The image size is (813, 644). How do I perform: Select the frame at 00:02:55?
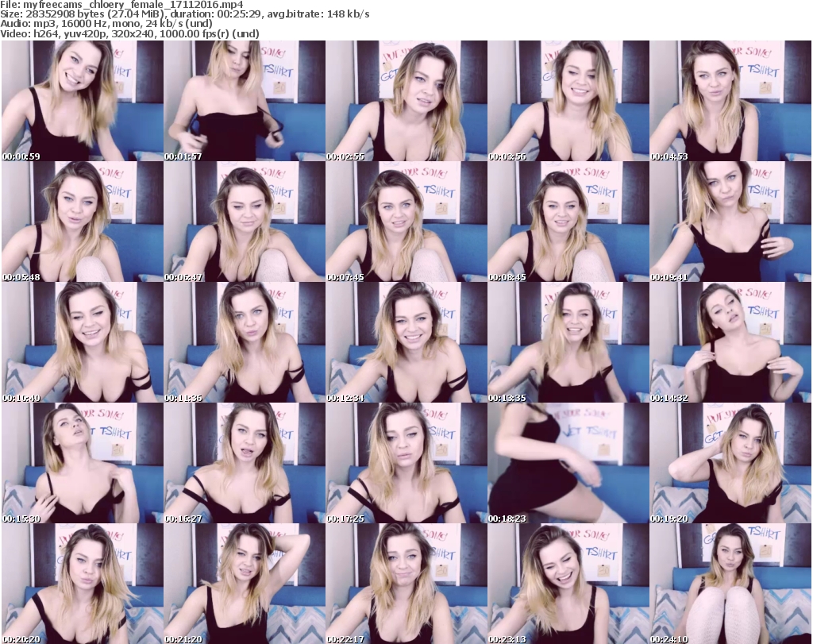tap(406, 101)
